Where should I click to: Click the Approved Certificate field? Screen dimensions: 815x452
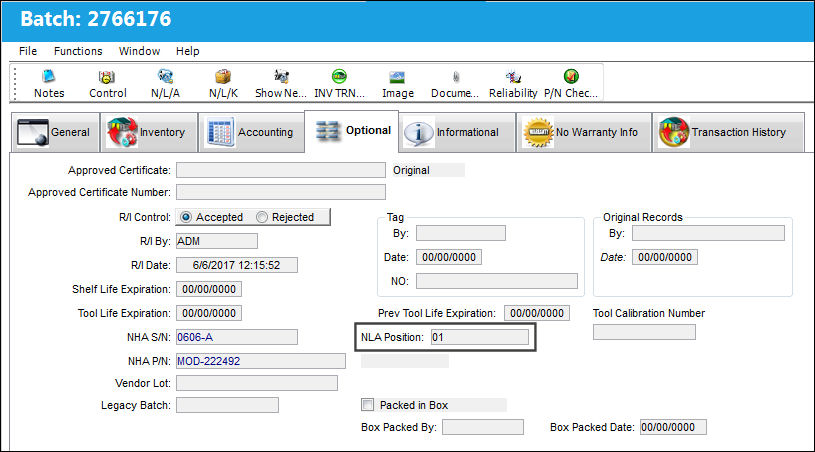281,170
